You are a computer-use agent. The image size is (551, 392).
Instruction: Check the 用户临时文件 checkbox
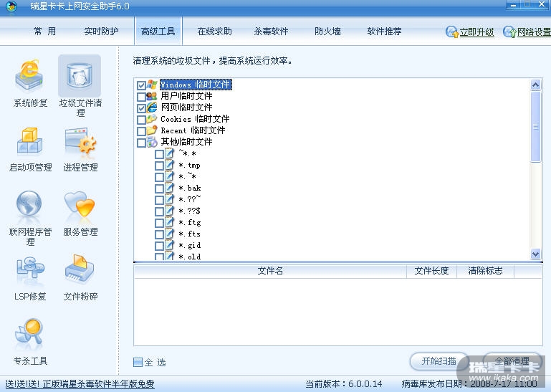click(141, 97)
